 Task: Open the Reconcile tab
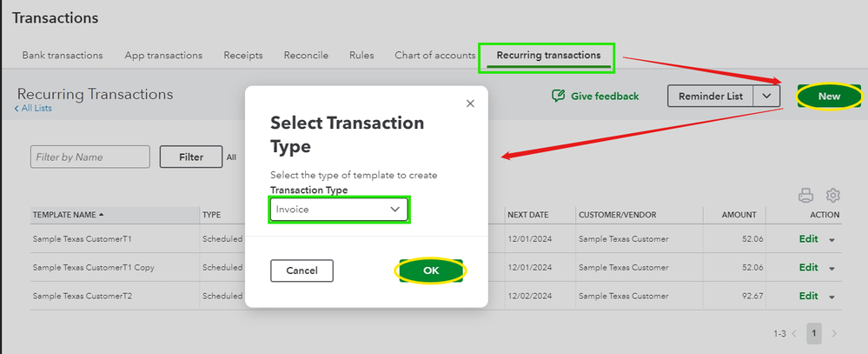306,56
